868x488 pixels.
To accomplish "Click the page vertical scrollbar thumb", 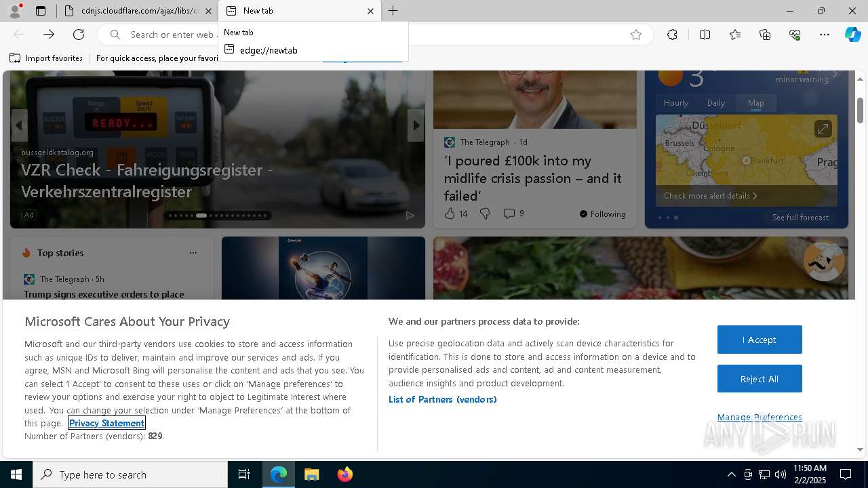I will (860, 110).
